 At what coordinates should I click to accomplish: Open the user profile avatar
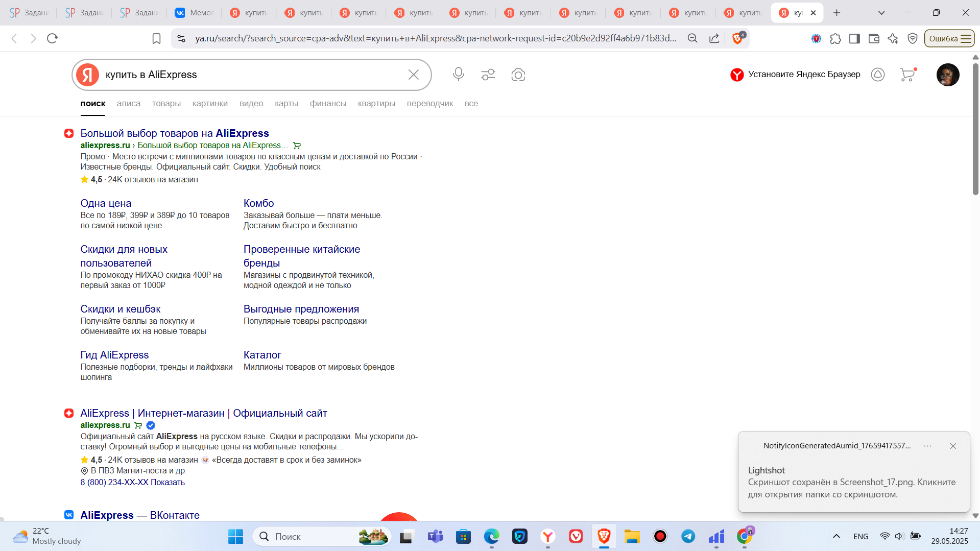pyautogui.click(x=948, y=75)
